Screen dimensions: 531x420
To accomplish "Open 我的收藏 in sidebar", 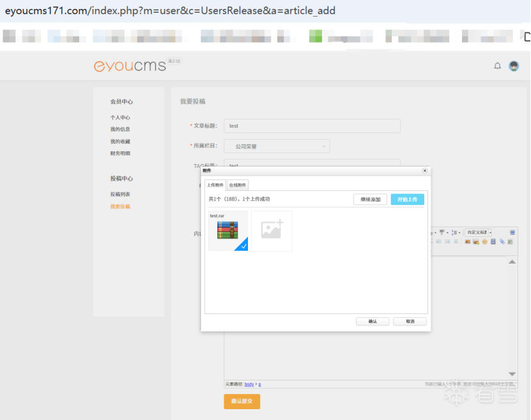I will pyautogui.click(x=120, y=141).
